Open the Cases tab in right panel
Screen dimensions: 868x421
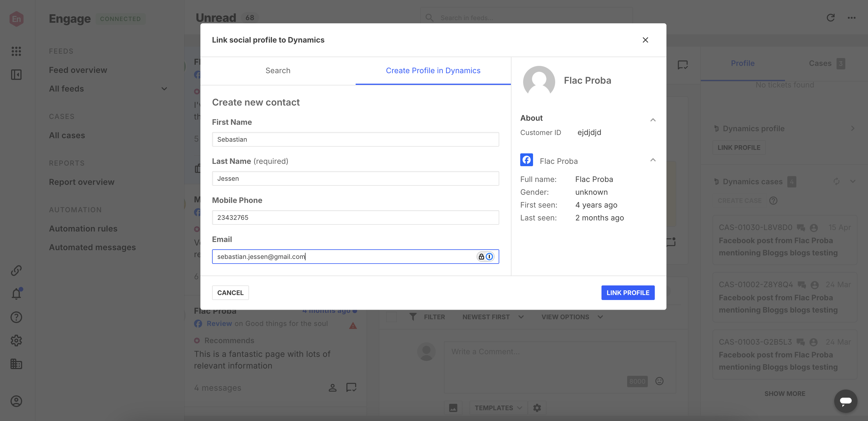[x=826, y=64]
